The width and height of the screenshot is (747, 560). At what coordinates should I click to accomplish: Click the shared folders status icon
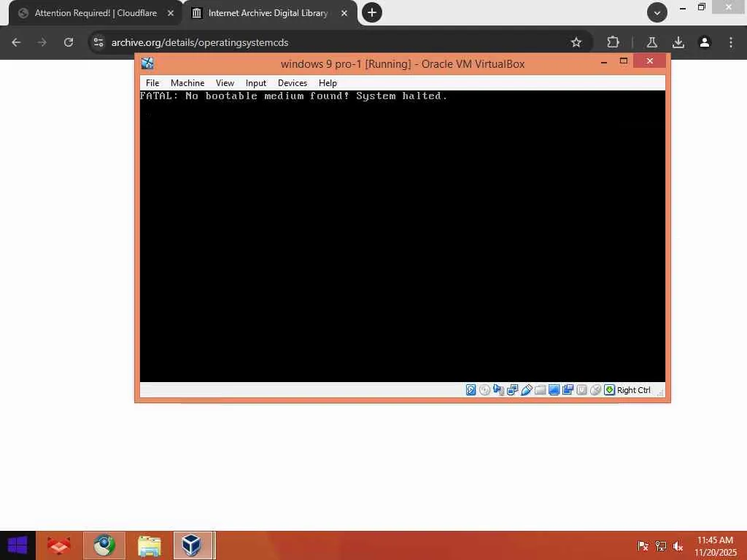tap(540, 390)
